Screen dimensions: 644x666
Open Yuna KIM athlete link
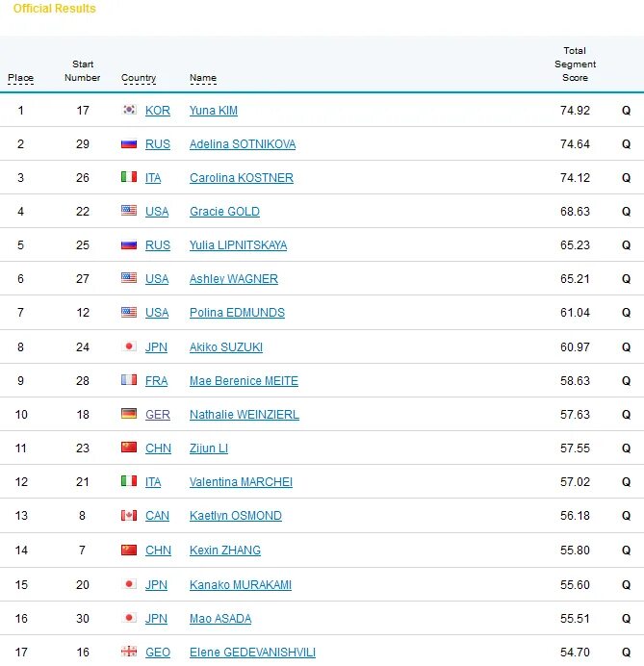pos(214,111)
